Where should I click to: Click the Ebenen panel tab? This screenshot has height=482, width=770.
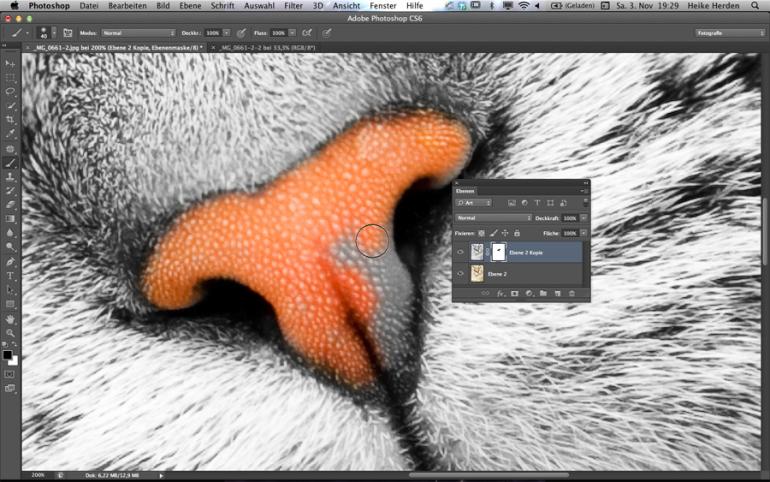point(465,190)
